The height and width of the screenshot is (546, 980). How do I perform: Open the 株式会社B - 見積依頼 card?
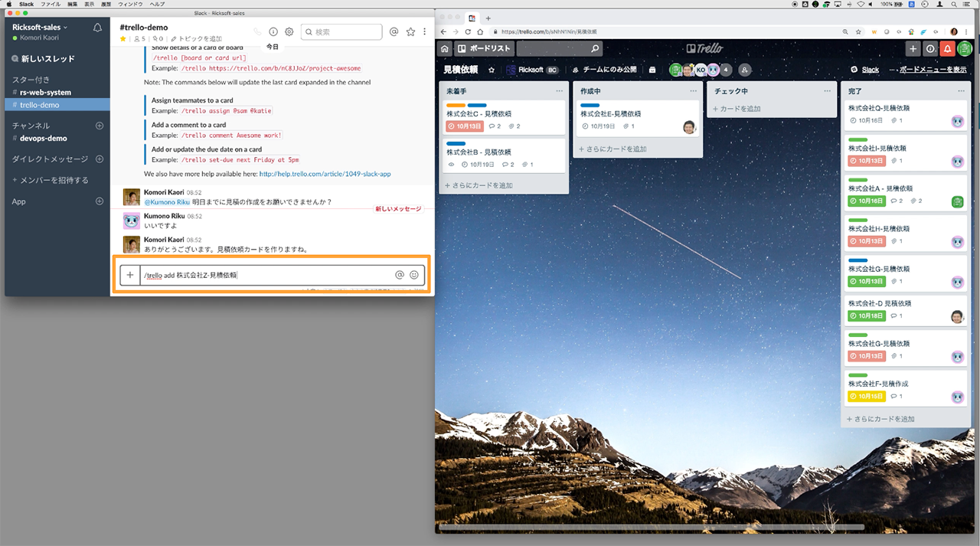coord(504,155)
